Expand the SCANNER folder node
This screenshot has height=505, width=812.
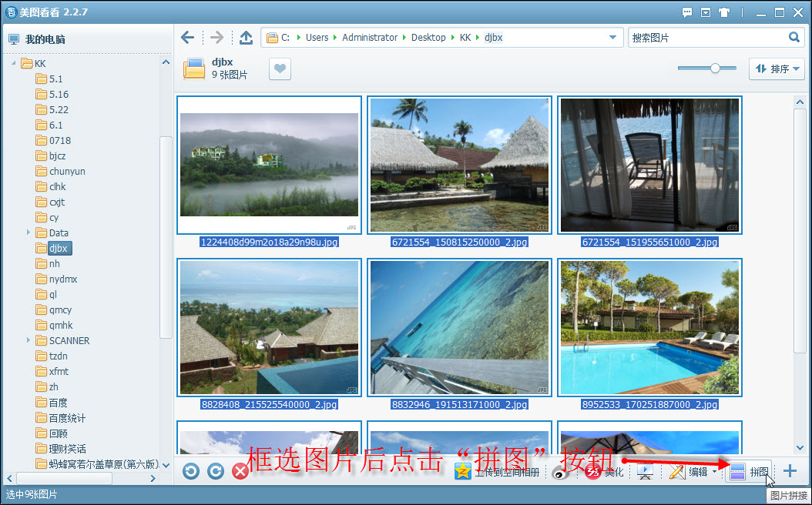point(28,340)
